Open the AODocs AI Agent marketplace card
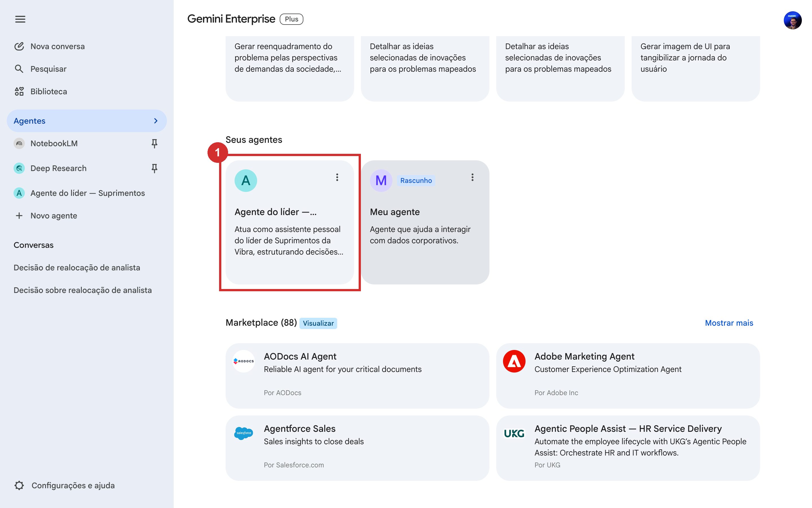Screen dimensions: 812x508 point(357,376)
